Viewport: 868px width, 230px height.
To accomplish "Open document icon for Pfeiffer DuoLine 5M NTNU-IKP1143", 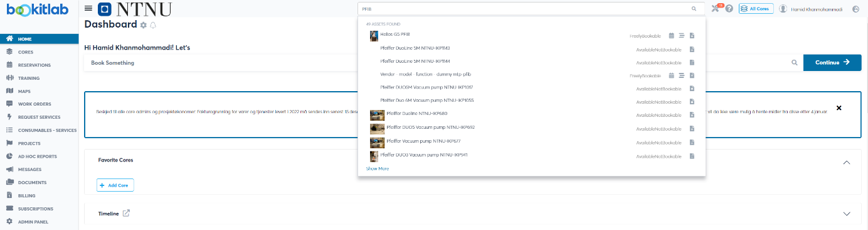I will click(x=692, y=49).
